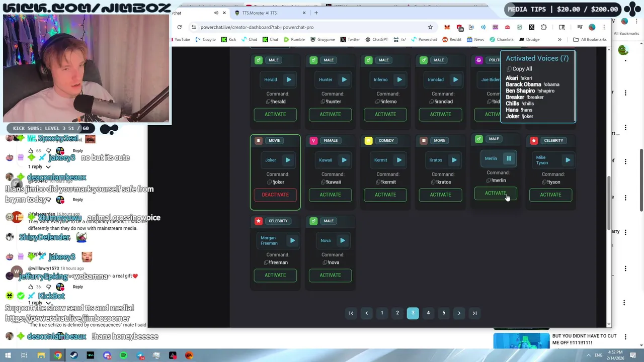
Task: Activate the Ironclad voice
Action: [x=440, y=114]
